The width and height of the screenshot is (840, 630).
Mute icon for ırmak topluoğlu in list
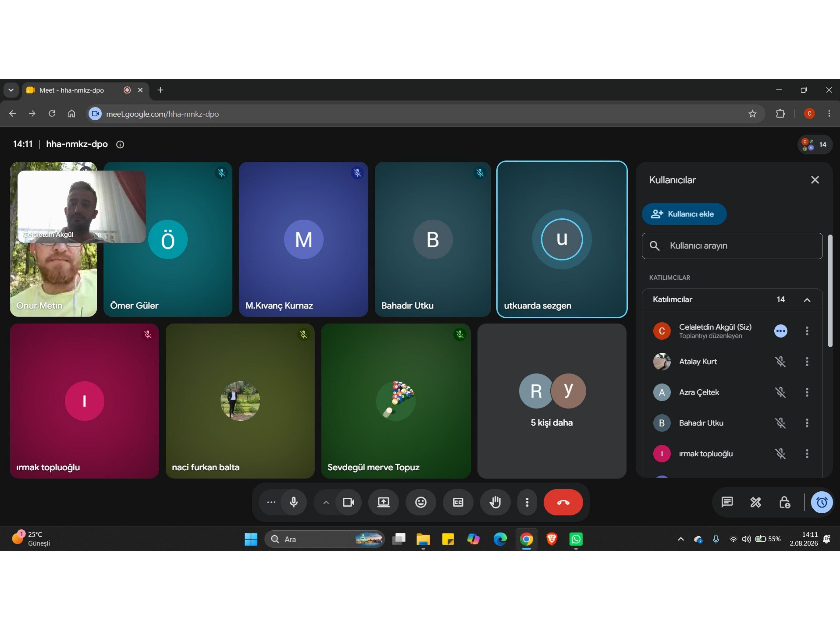(780, 454)
